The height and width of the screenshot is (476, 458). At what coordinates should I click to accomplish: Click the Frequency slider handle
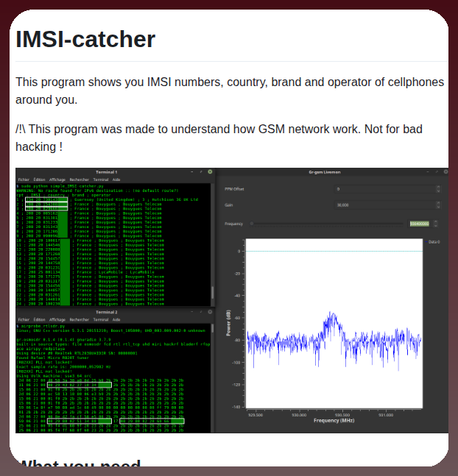tap(252, 224)
